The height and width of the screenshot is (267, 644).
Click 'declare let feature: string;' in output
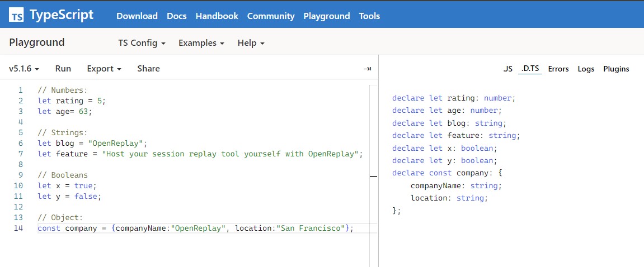pos(456,135)
